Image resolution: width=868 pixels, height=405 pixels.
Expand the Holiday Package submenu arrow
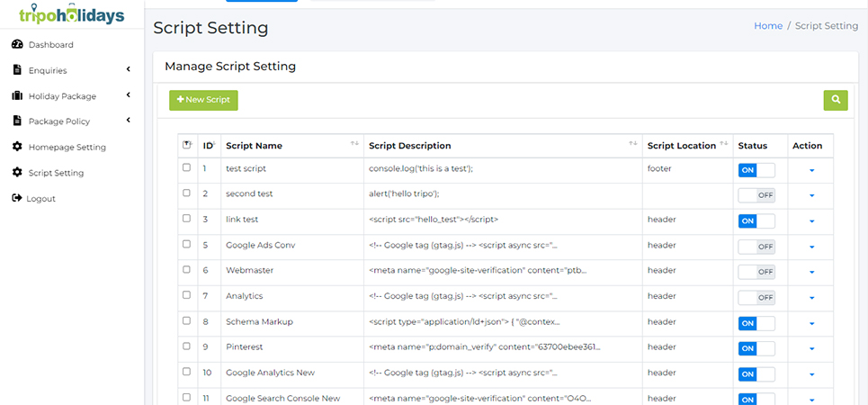128,95
